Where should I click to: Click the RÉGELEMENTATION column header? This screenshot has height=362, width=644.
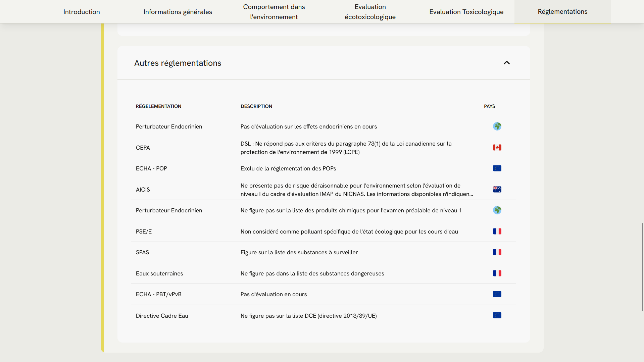point(158,106)
